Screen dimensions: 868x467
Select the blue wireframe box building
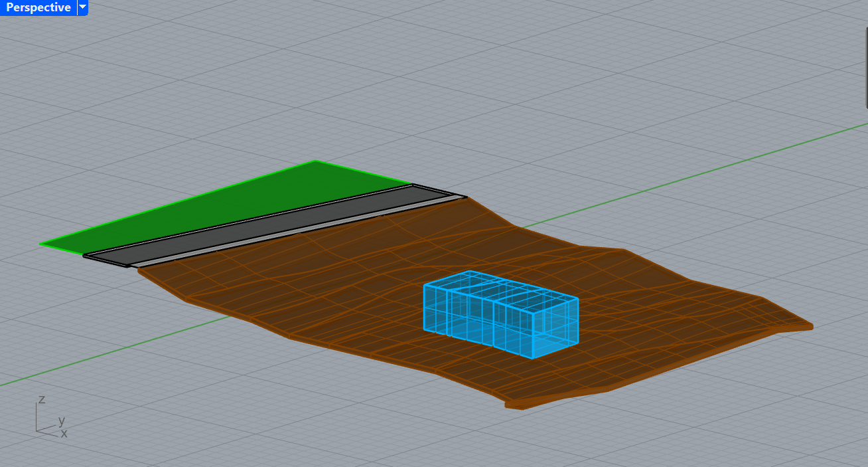(x=501, y=314)
